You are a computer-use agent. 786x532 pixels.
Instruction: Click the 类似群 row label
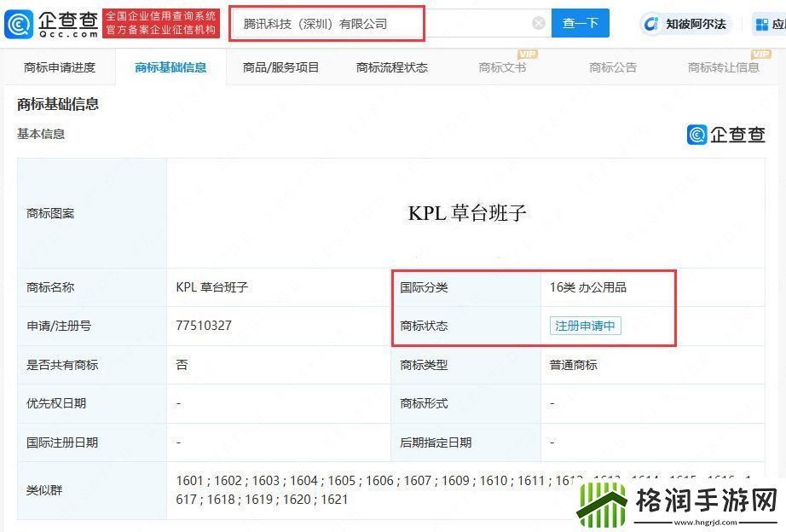(44, 490)
